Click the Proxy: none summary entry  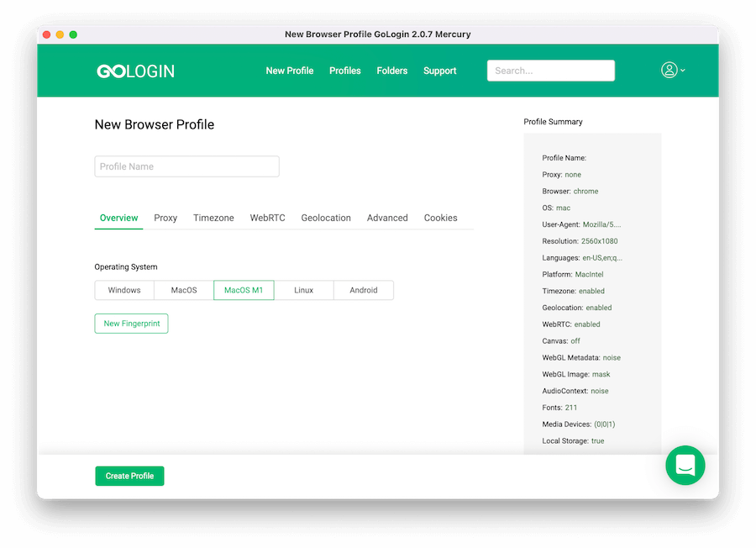click(x=561, y=175)
